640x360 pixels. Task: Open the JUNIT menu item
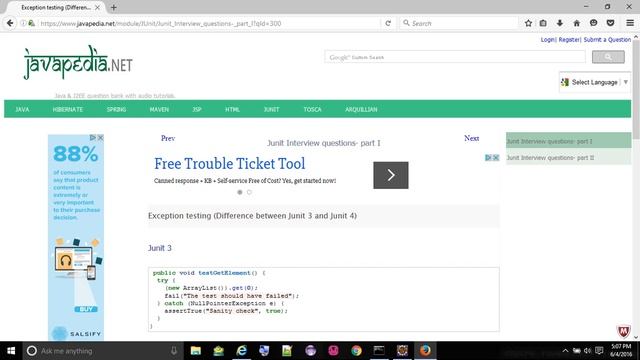(x=271, y=109)
